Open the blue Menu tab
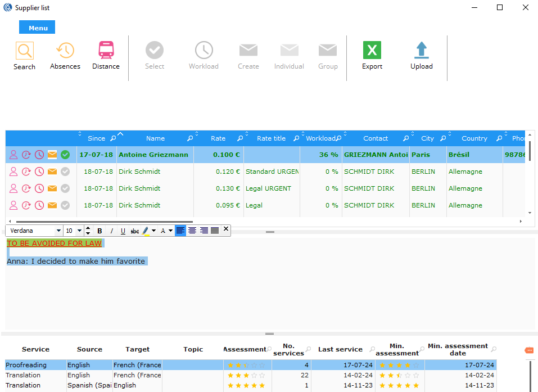 click(x=38, y=28)
